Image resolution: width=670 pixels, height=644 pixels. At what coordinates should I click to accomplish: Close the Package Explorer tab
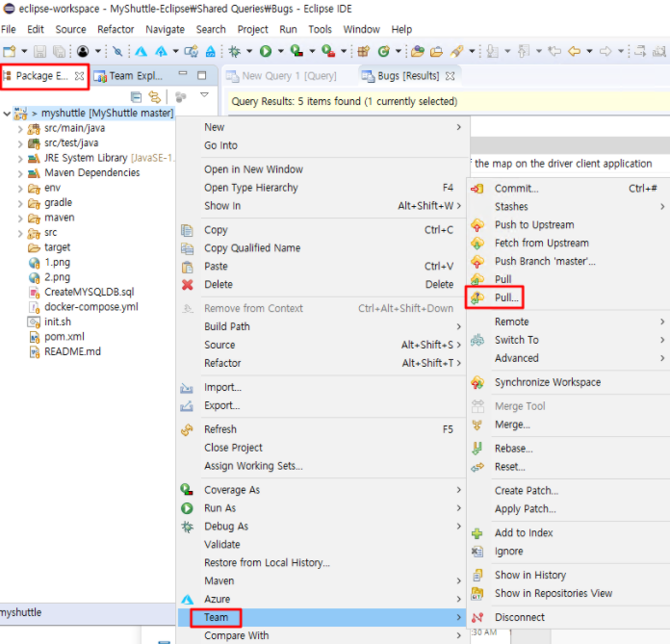pyautogui.click(x=80, y=76)
